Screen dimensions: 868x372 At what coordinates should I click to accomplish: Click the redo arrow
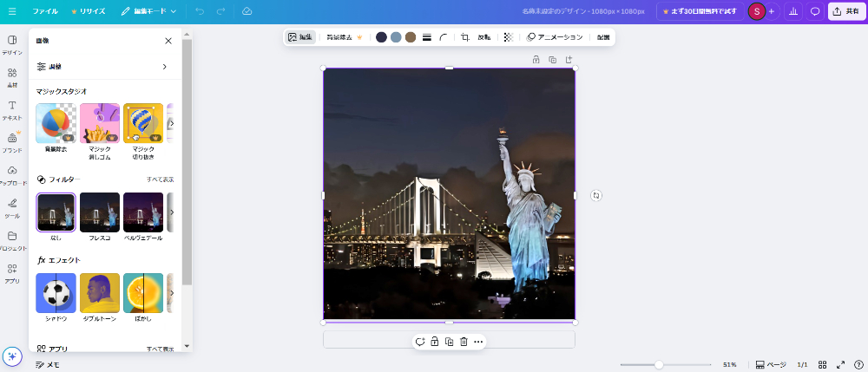220,11
